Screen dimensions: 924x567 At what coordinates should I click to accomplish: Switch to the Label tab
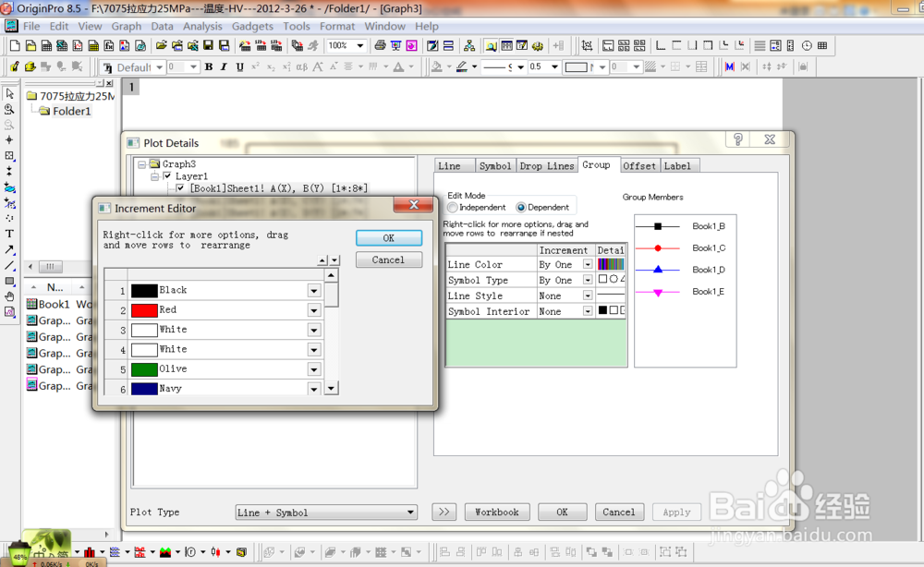(x=677, y=166)
